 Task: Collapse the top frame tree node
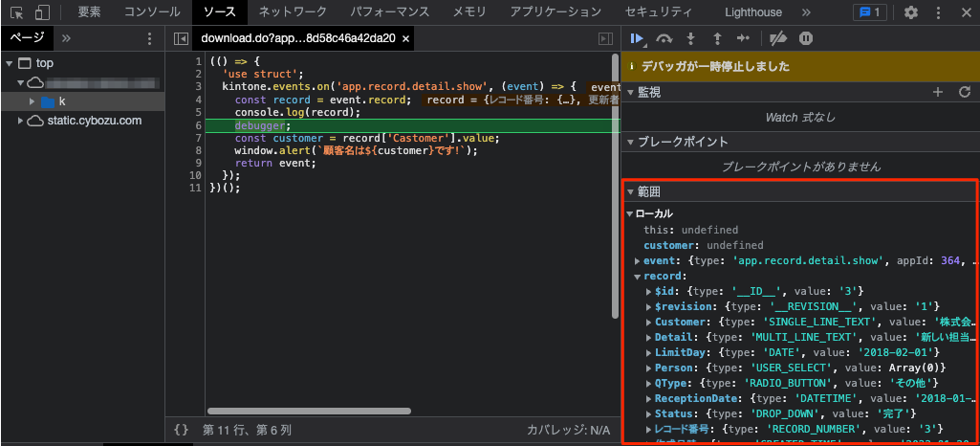(9, 63)
